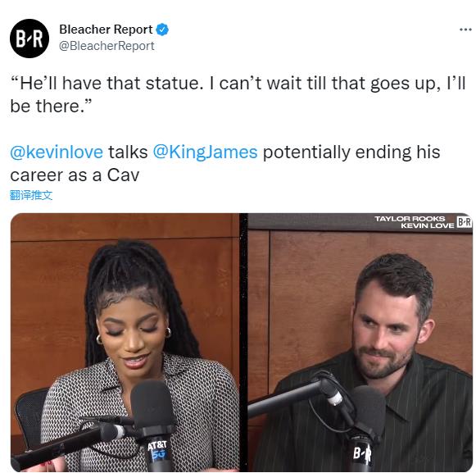Click the 'potentially ending his' tweet text
This screenshot has width=476, height=473.
[x=351, y=152]
